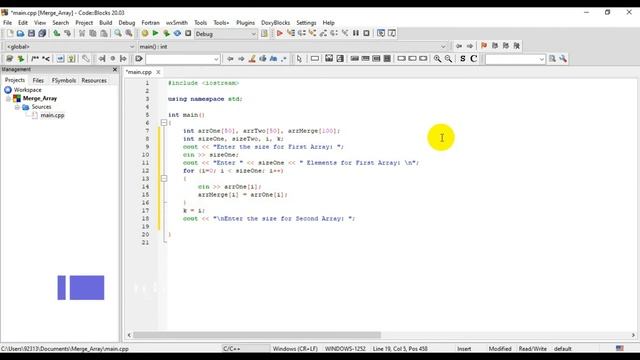Open the Build menu

coord(105,23)
